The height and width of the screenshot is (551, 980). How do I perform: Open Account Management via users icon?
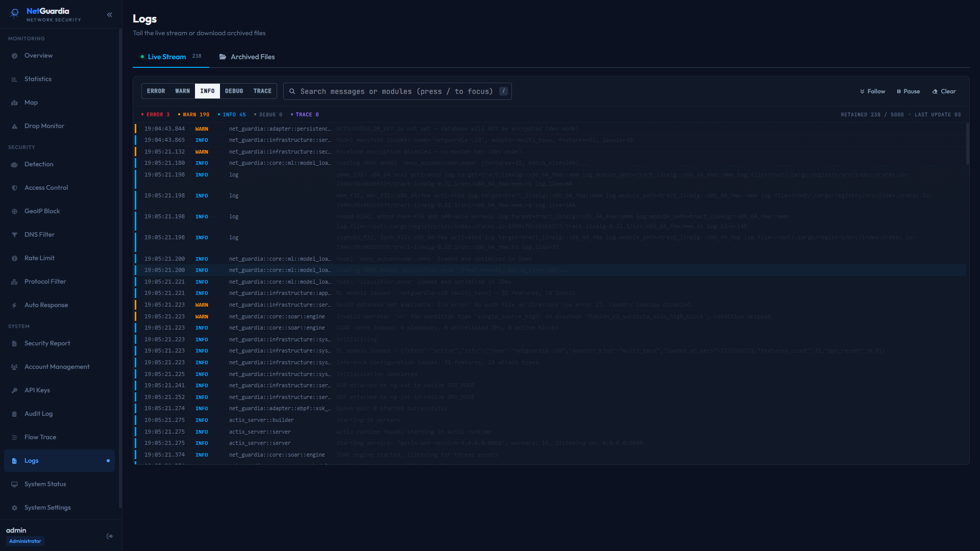(x=14, y=367)
